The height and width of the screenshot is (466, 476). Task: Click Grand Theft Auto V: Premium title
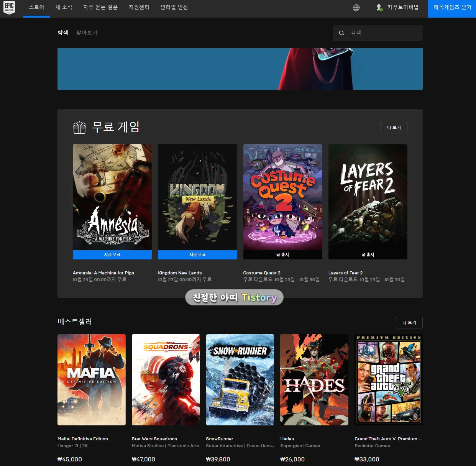388,439
